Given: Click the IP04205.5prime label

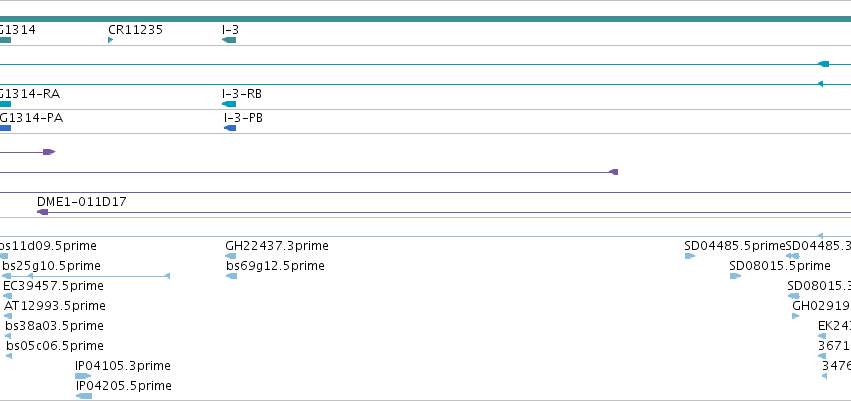Looking at the screenshot, I should click(x=124, y=386).
